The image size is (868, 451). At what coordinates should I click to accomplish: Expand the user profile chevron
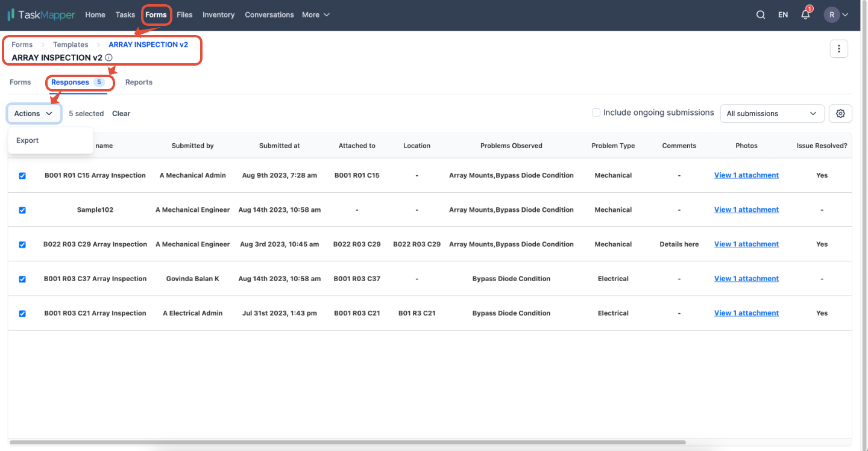[845, 14]
